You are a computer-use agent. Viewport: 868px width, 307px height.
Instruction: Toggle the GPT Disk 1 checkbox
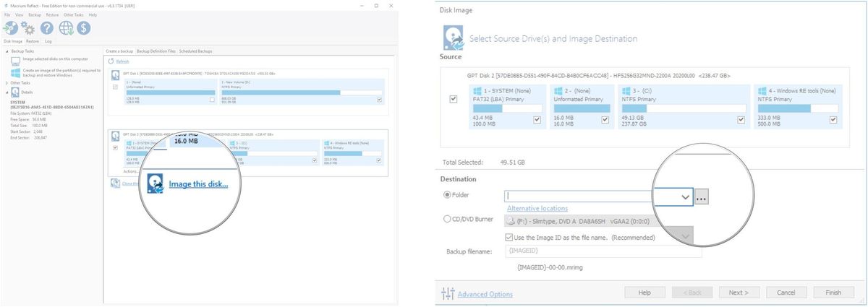coord(115,87)
